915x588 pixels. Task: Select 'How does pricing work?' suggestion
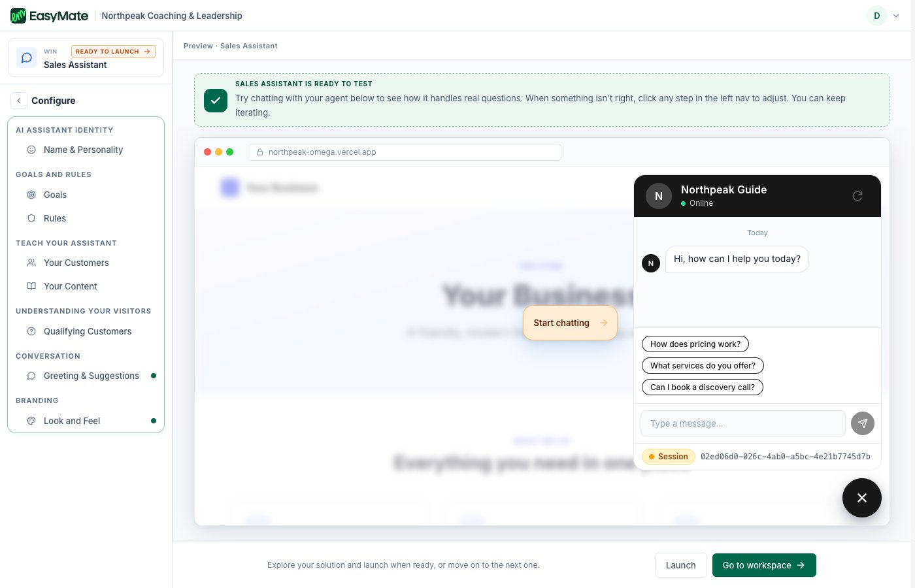695,344
